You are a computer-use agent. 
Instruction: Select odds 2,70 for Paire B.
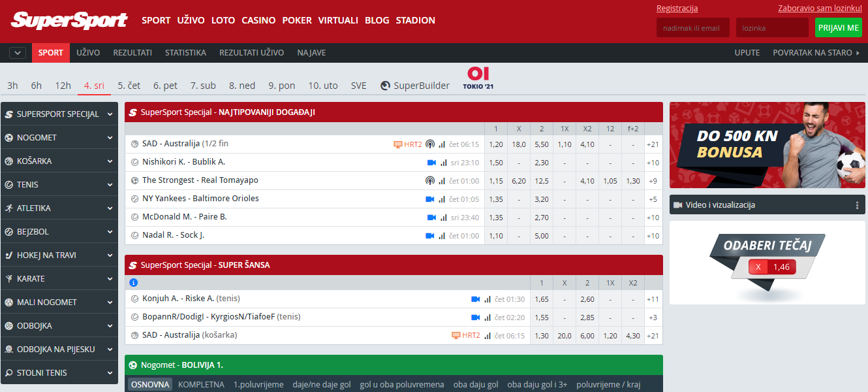click(542, 218)
